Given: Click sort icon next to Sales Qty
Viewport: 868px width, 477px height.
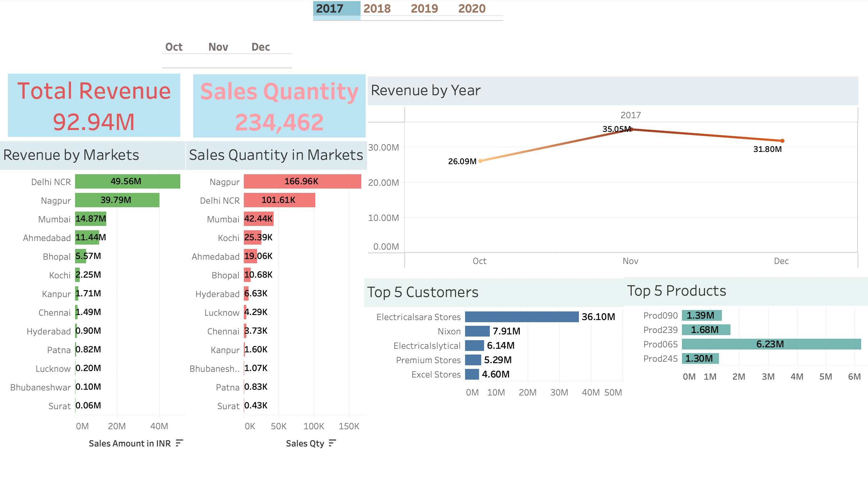Looking at the screenshot, I should click(x=332, y=443).
